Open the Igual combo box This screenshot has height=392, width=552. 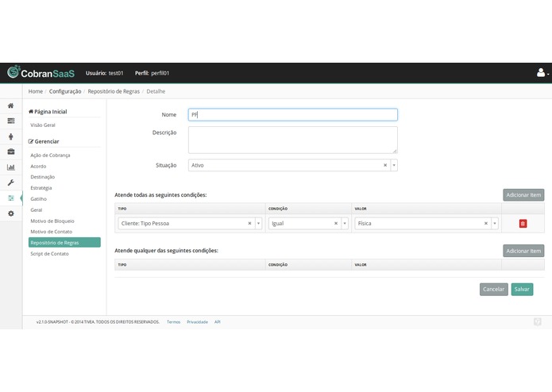click(x=308, y=223)
